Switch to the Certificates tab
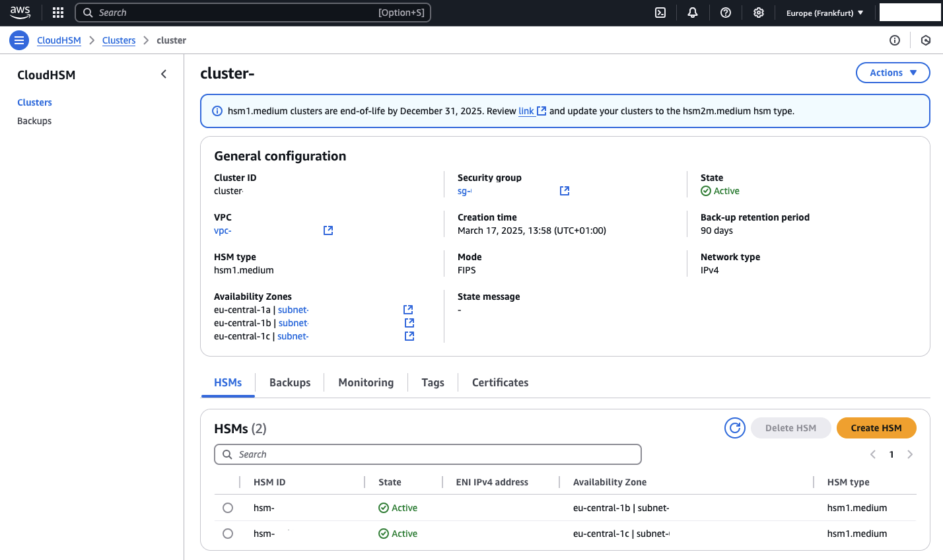943x560 pixels. (x=500, y=382)
